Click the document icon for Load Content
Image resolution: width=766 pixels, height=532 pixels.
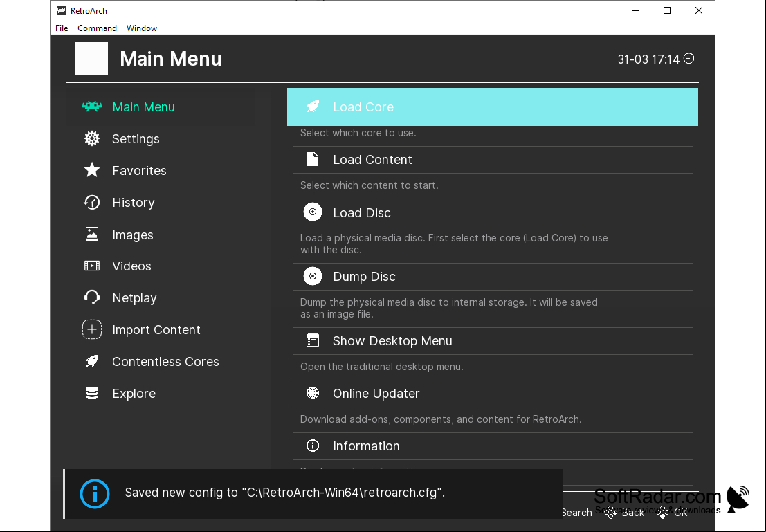313,159
